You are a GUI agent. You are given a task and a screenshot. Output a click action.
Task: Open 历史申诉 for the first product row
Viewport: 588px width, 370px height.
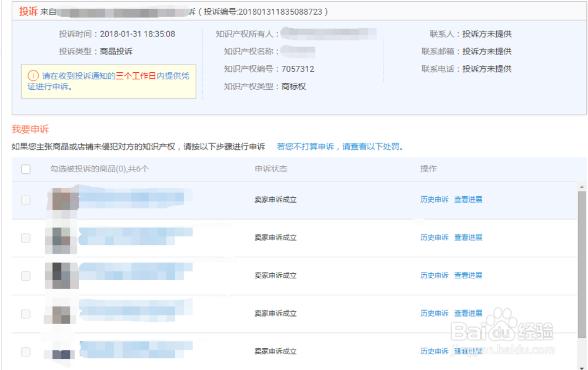pos(435,199)
